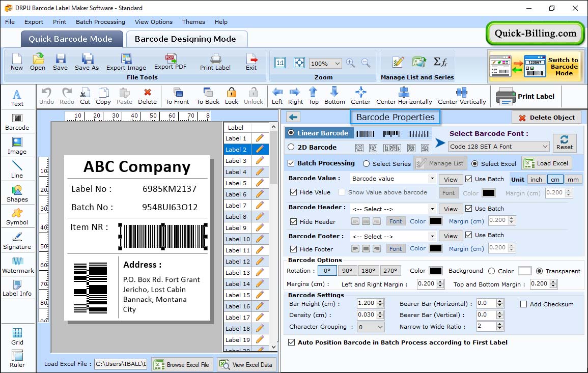The width and height of the screenshot is (588, 373).
Task: Go back with blue arrow button
Action: [293, 118]
